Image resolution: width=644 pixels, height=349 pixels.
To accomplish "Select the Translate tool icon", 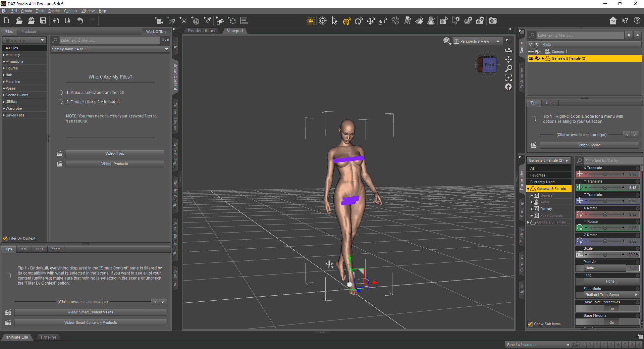I will click(371, 21).
